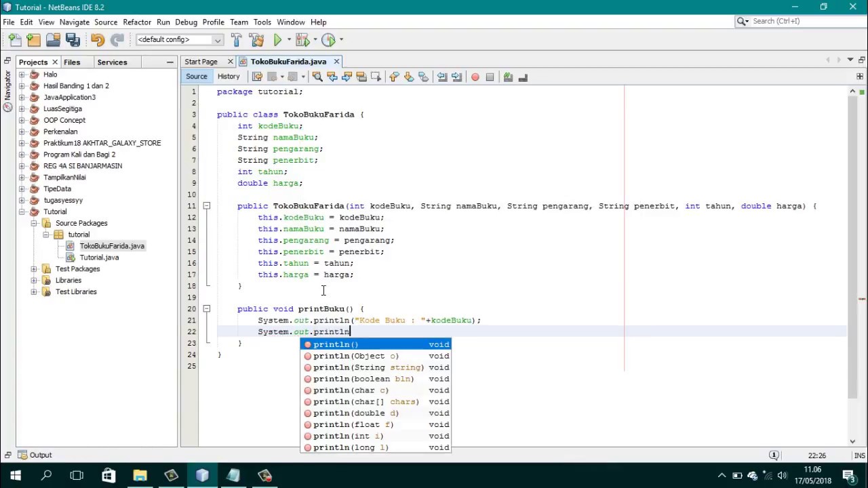Click Previous Bookmark icon

tap(394, 77)
